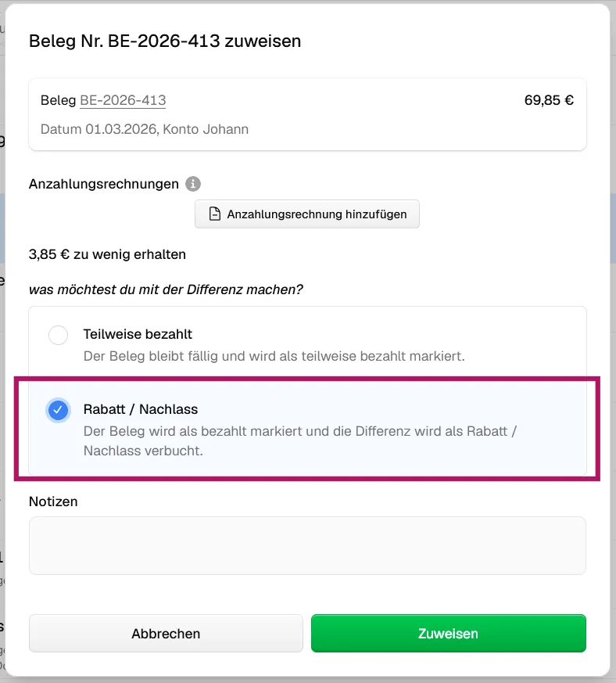Click the Differenz question text

pyautogui.click(x=166, y=289)
